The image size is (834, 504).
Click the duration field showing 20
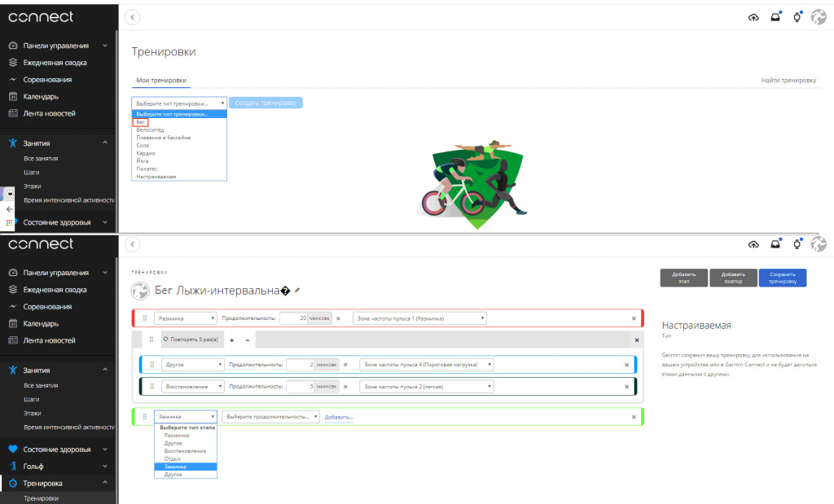pos(294,318)
